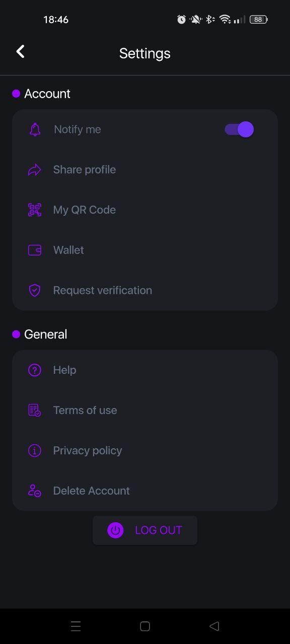Select the Wallet icon
Screen dimensions: 290x644
(x=34, y=250)
